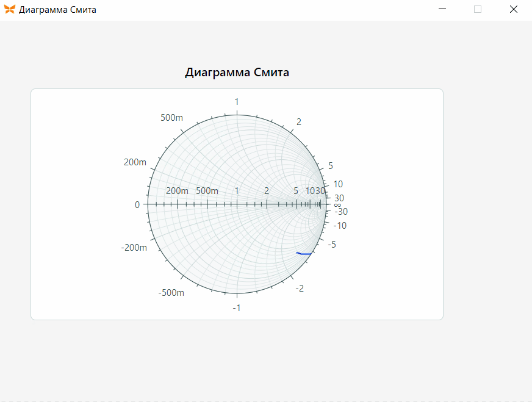Click the outer label -200m on left rim

point(134,248)
